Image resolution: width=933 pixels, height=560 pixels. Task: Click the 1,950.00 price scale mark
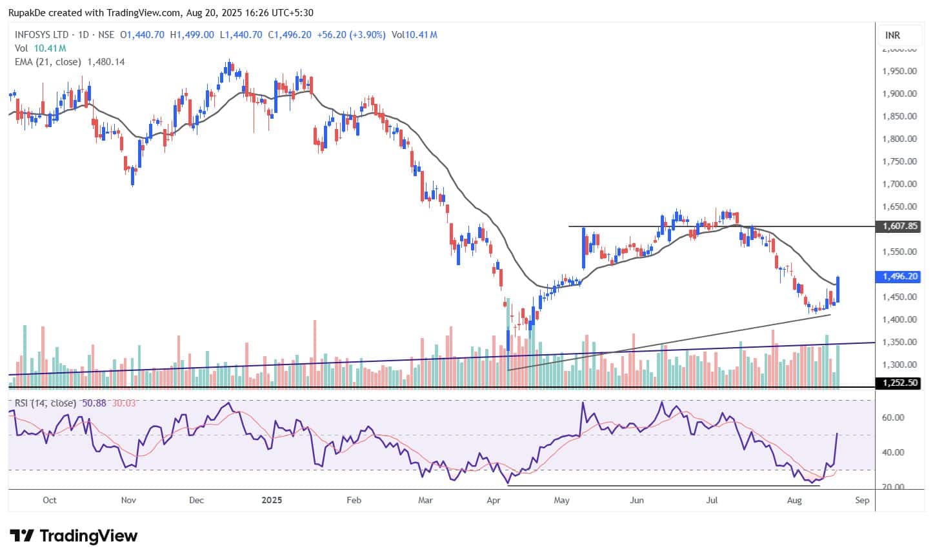pyautogui.click(x=898, y=71)
